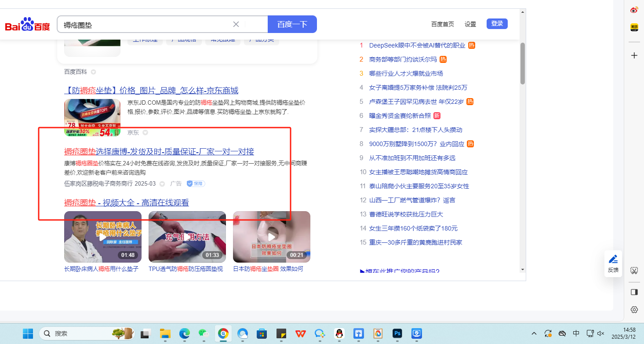Click the blue 登录 login button
The width and height of the screenshot is (644, 344).
tap(497, 24)
